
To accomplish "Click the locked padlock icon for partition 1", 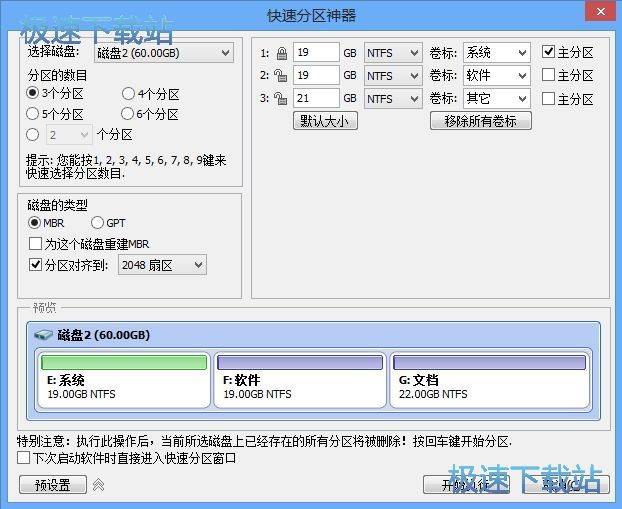I will tap(282, 53).
